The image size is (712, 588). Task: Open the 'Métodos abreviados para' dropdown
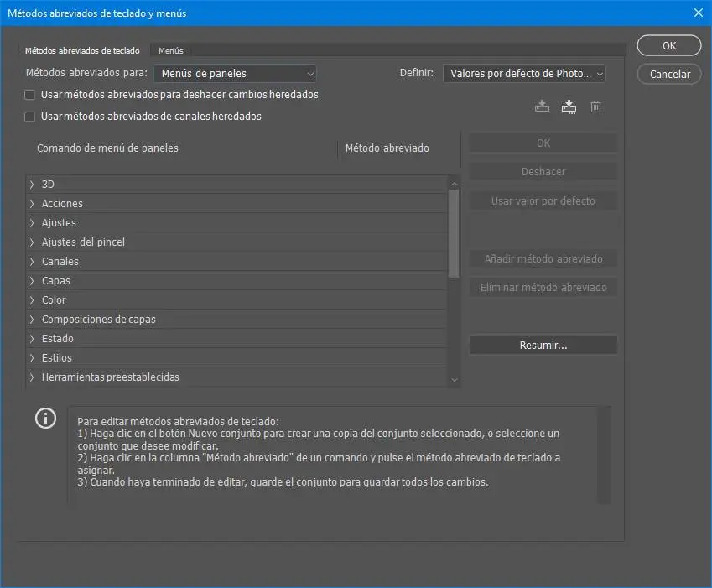[235, 74]
